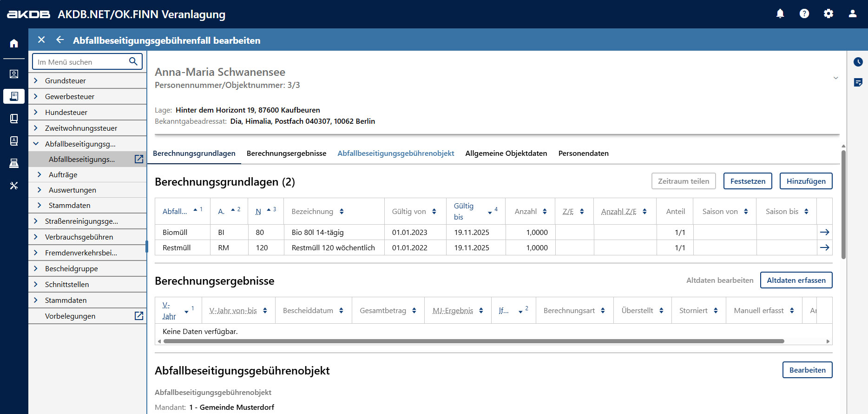Sort table by Gültig von column
The image size is (868, 414).
point(434,212)
